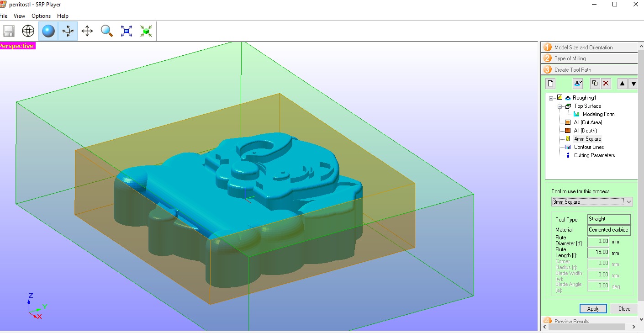Collapse the Create Tool Path section
The image size is (644, 333).
(589, 70)
